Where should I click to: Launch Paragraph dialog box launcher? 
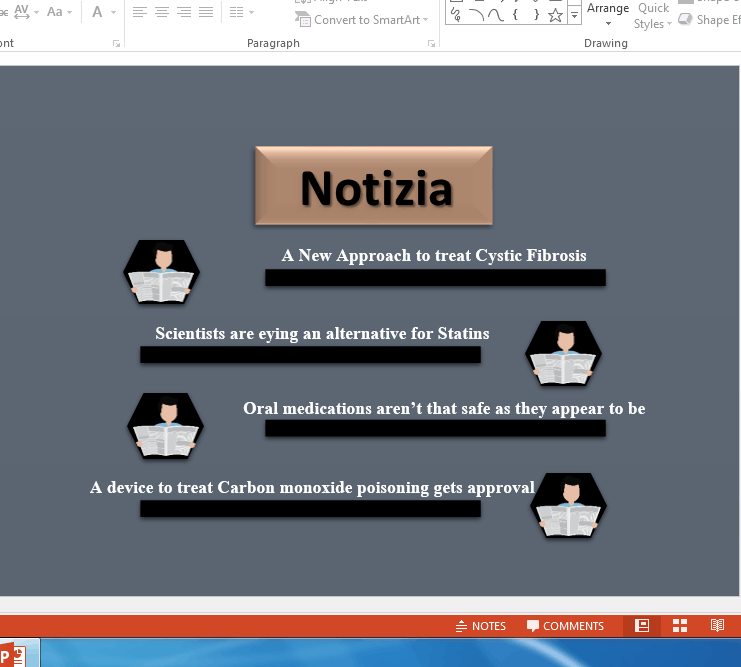click(x=431, y=43)
